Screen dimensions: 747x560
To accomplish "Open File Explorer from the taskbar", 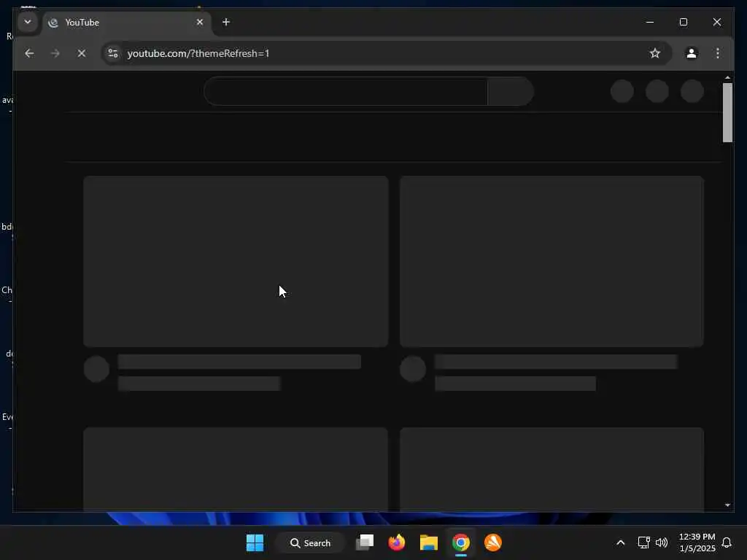I will (429, 542).
